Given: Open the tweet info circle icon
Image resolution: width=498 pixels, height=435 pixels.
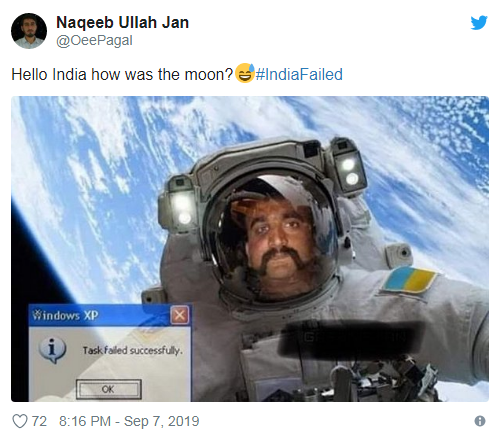Looking at the screenshot, I should click(480, 421).
